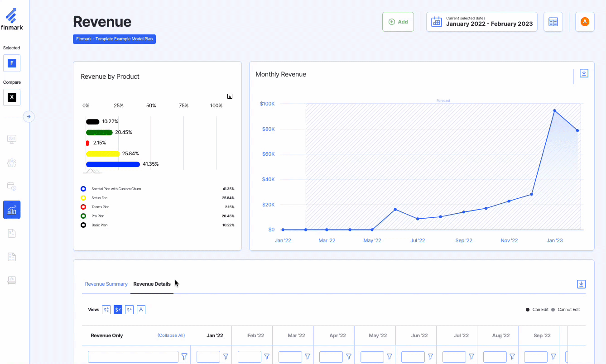Viewport: 606px width, 364px height.
Task: Select the Revenue Details tab
Action: pos(152,284)
